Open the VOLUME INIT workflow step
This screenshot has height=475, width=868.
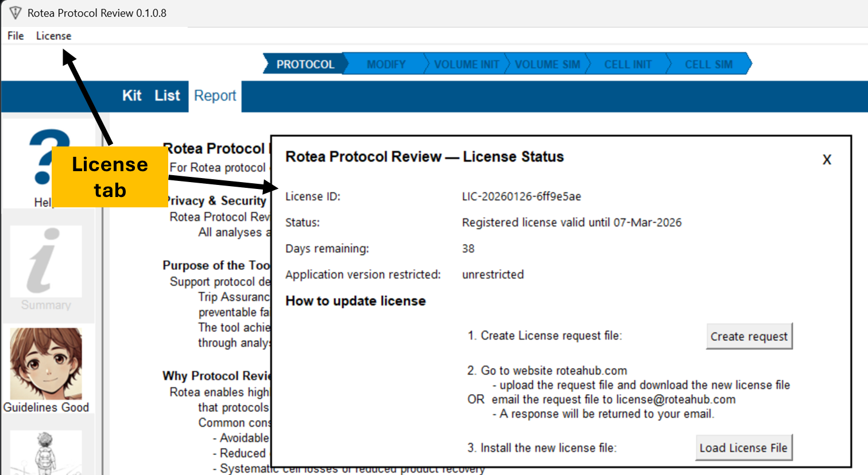[x=466, y=64]
